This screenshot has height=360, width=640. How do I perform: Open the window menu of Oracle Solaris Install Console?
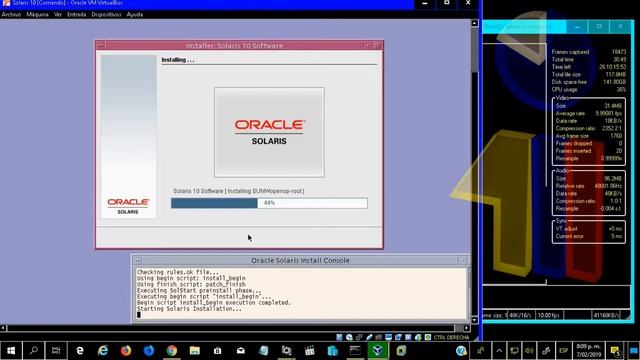(138, 260)
